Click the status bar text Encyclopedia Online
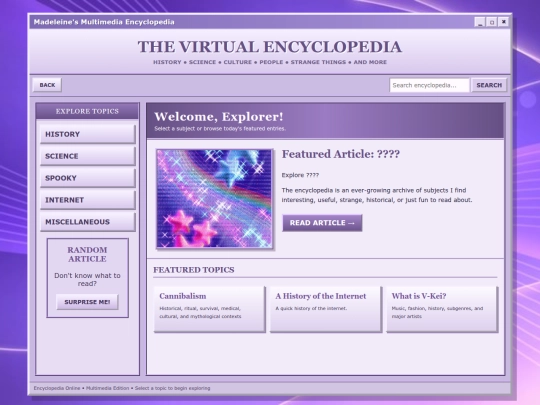 point(57,388)
